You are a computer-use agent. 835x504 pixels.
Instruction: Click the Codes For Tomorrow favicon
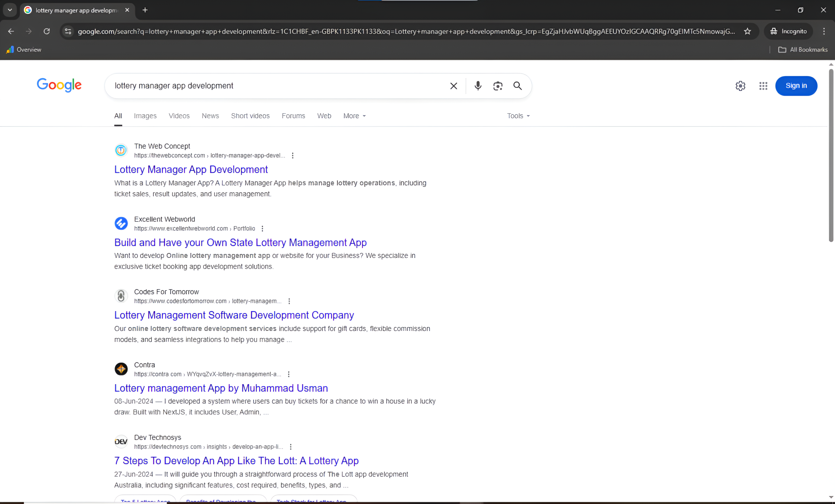(121, 296)
